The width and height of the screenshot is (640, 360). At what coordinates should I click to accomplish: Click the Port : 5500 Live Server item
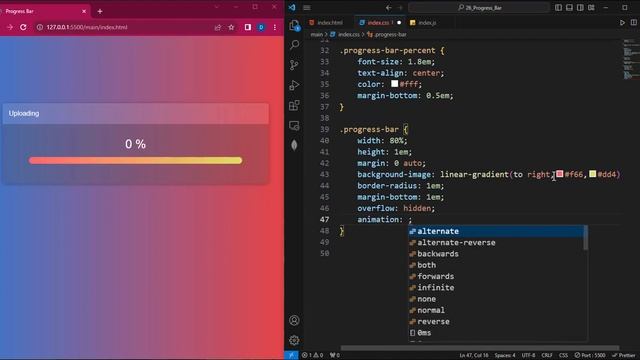point(590,356)
